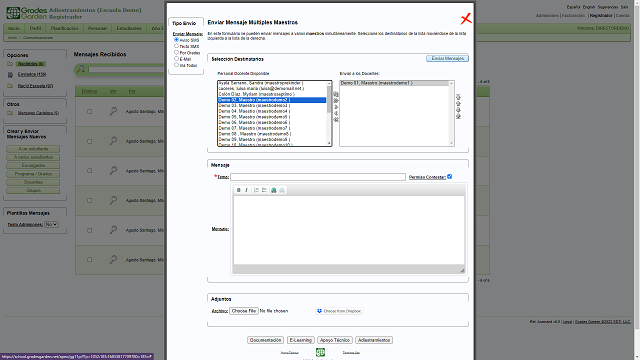Click the single left-arrow transfer icon
The height and width of the screenshot is (360, 640).
[x=336, y=113]
